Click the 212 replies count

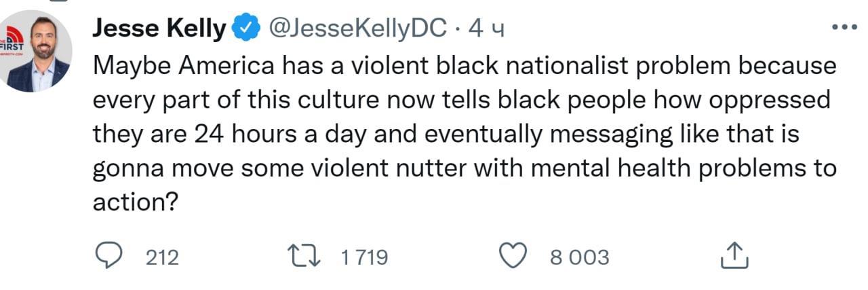click(163, 257)
